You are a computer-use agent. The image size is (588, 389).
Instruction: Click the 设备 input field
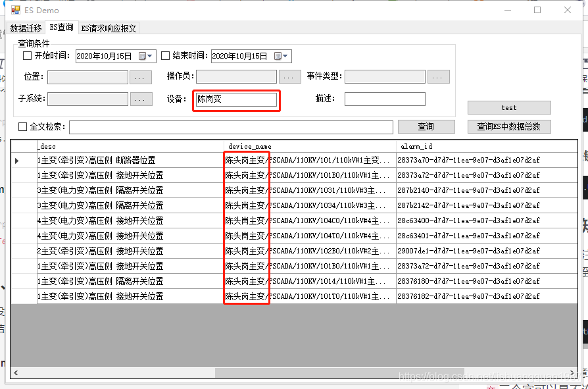(236, 99)
